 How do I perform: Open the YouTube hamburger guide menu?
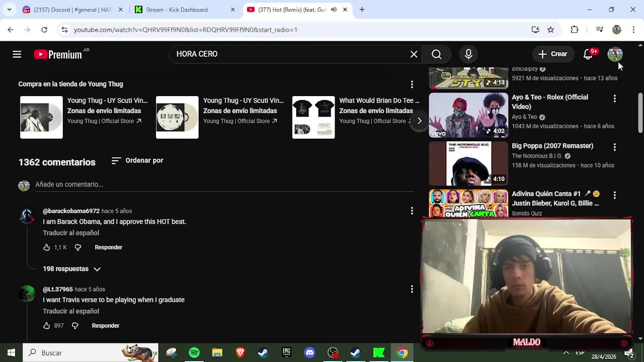point(17,54)
